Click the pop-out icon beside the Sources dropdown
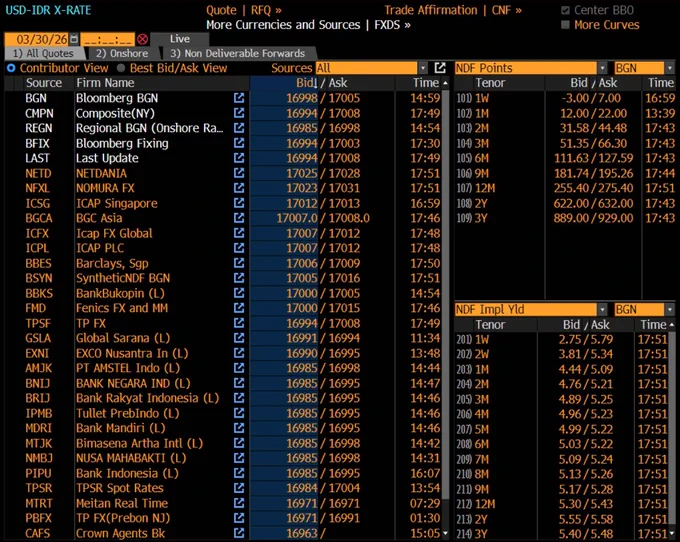The height and width of the screenshot is (542, 680). [x=440, y=68]
